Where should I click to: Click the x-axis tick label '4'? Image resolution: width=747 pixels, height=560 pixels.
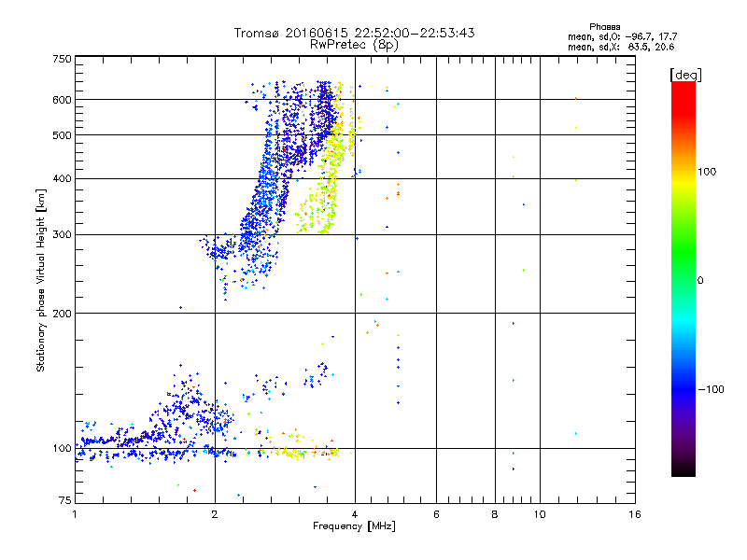(355, 514)
